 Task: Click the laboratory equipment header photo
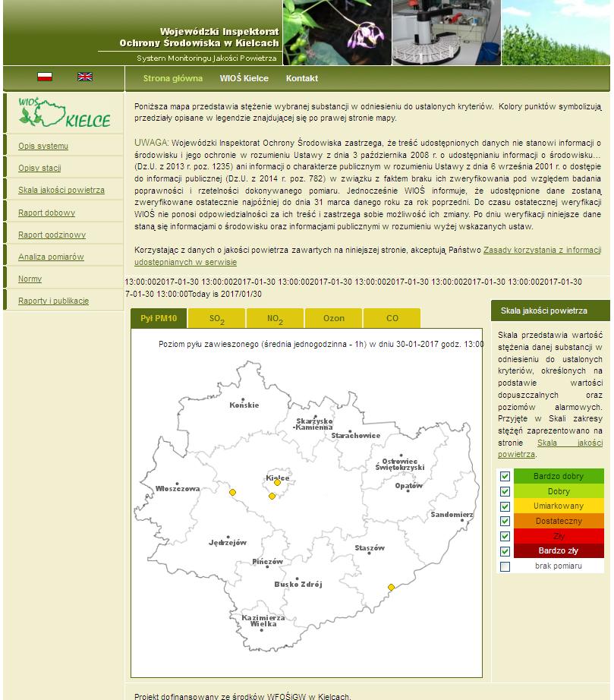click(447, 33)
